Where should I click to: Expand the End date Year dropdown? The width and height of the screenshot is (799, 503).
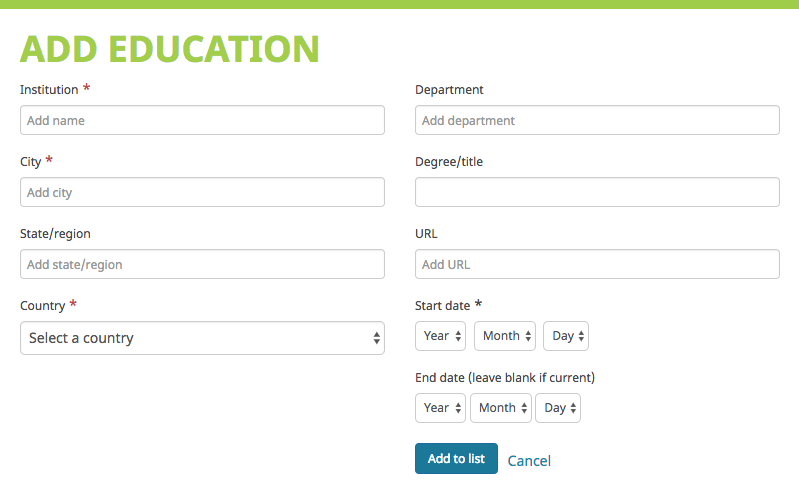point(441,408)
